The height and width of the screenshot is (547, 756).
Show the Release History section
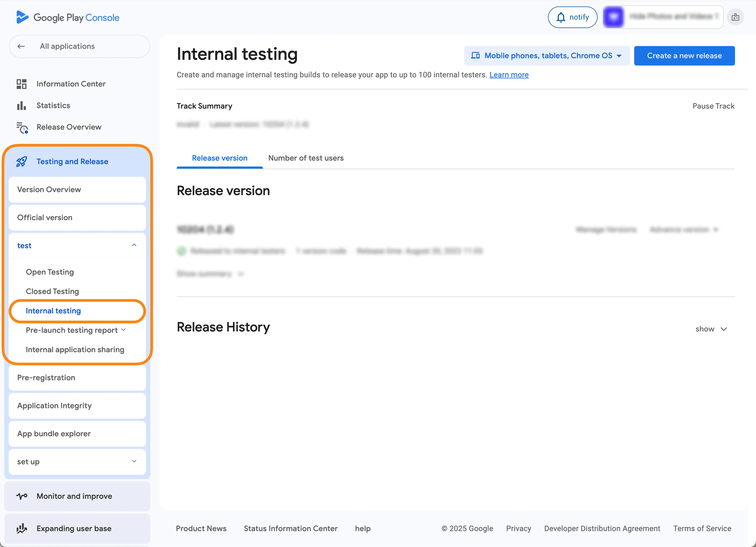(x=711, y=329)
